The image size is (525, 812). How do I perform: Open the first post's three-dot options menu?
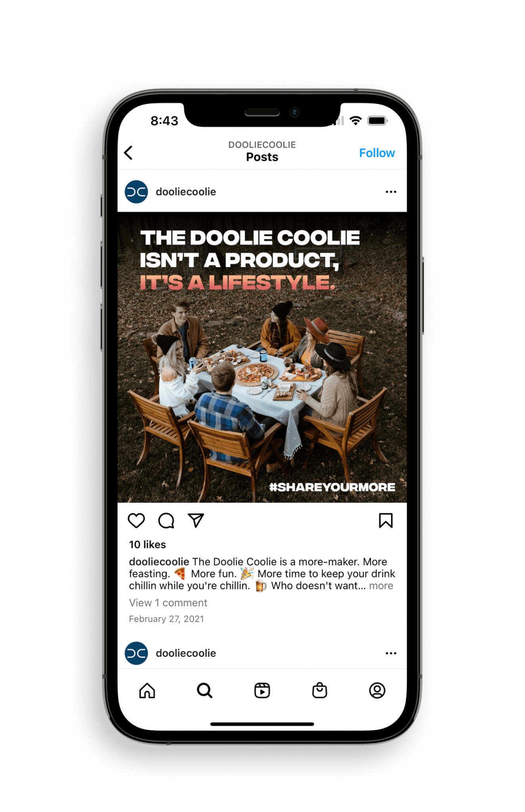pyautogui.click(x=391, y=192)
